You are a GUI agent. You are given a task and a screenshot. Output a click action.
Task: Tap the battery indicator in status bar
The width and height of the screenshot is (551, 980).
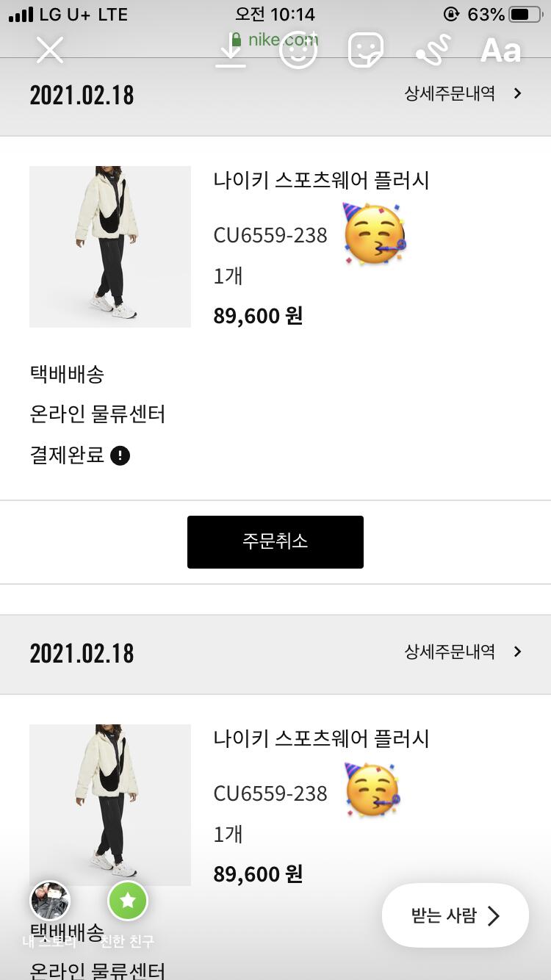click(x=525, y=15)
